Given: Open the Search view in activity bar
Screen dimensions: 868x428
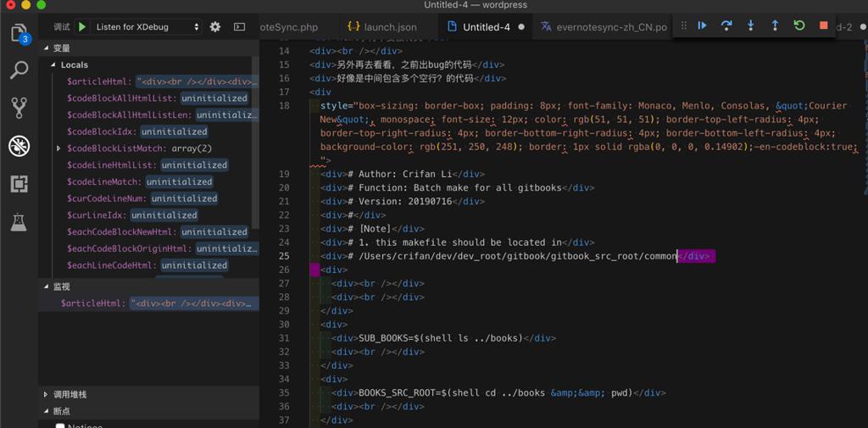Looking at the screenshot, I should 19,70.
